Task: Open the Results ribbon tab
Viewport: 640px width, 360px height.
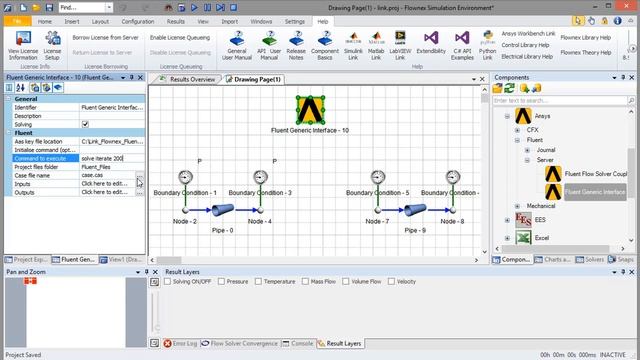Action: click(176, 21)
